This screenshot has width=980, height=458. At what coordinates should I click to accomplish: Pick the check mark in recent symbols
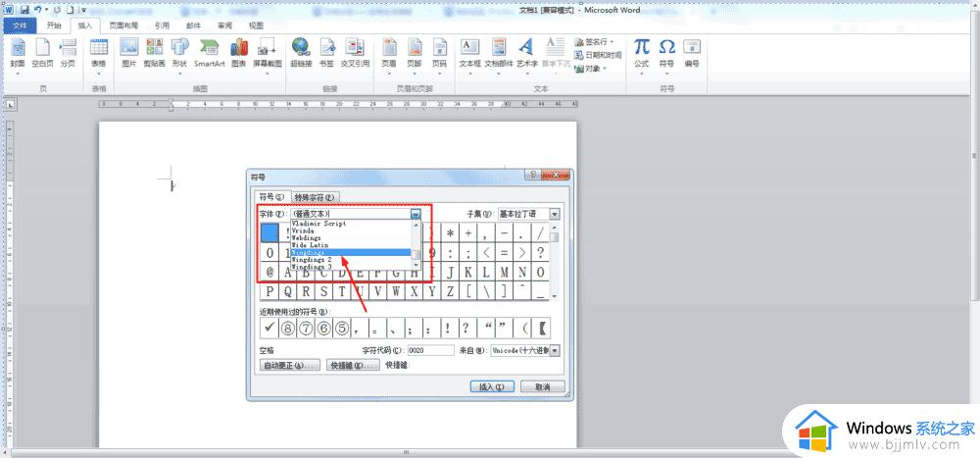point(269,328)
